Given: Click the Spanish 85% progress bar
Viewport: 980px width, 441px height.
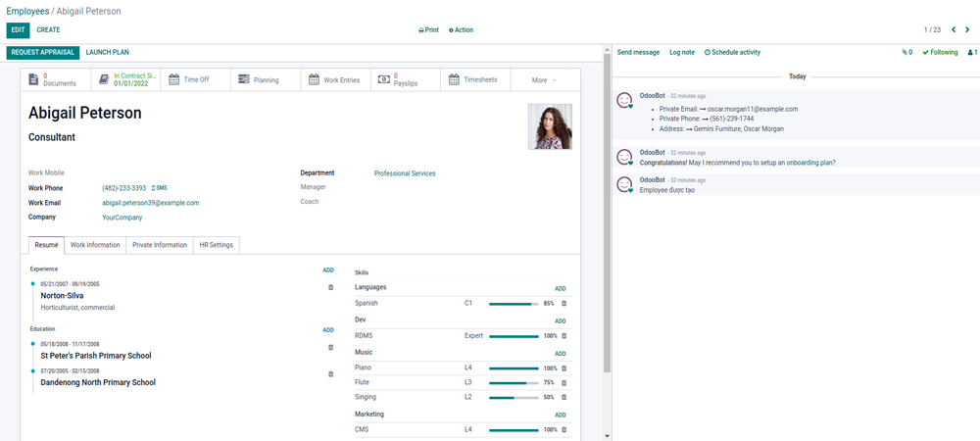Looking at the screenshot, I should [514, 304].
